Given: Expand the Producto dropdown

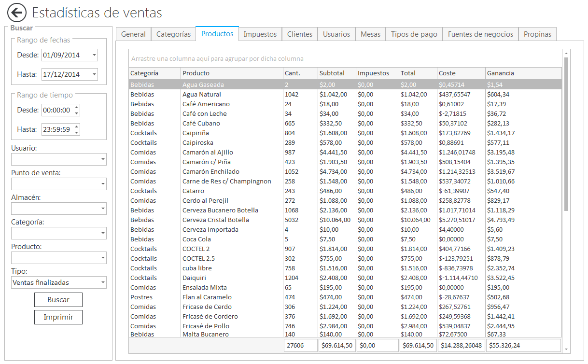Looking at the screenshot, I should 102,257.
